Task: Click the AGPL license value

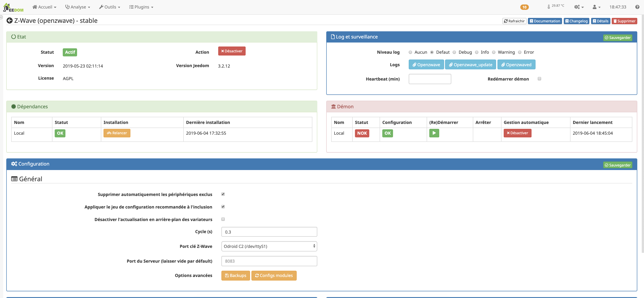Action: [68, 78]
